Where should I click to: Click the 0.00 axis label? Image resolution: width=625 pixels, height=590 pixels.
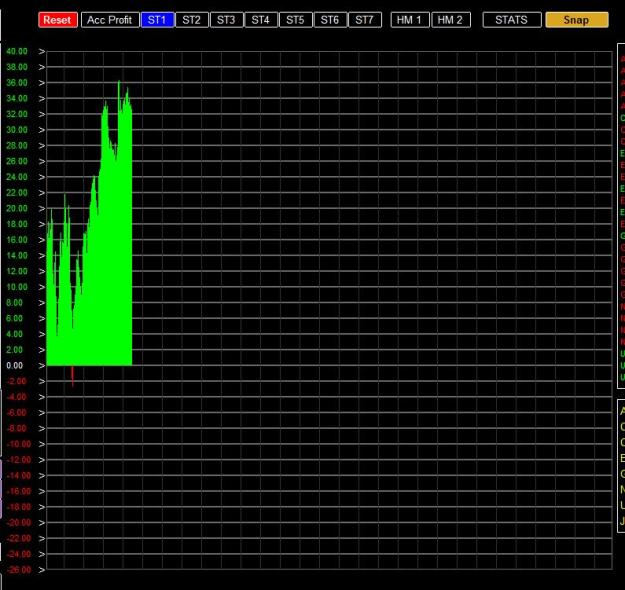click(15, 366)
